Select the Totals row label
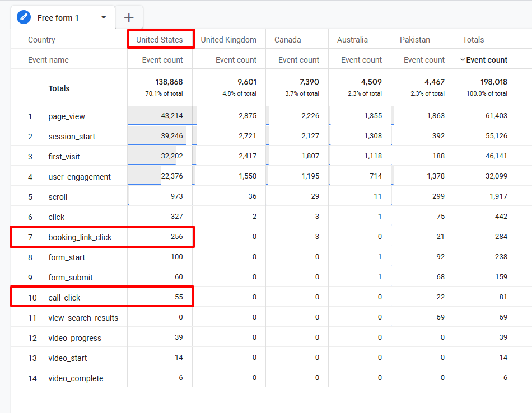 (59, 88)
